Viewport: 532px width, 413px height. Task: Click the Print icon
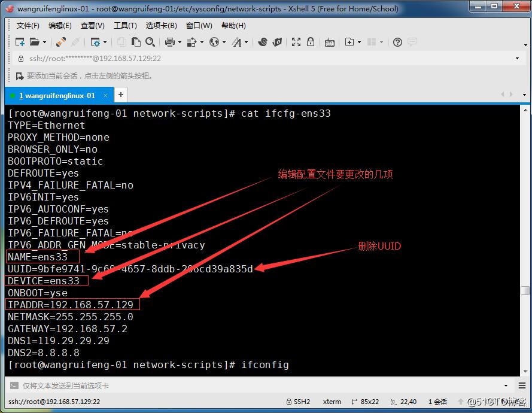pyautogui.click(x=169, y=42)
